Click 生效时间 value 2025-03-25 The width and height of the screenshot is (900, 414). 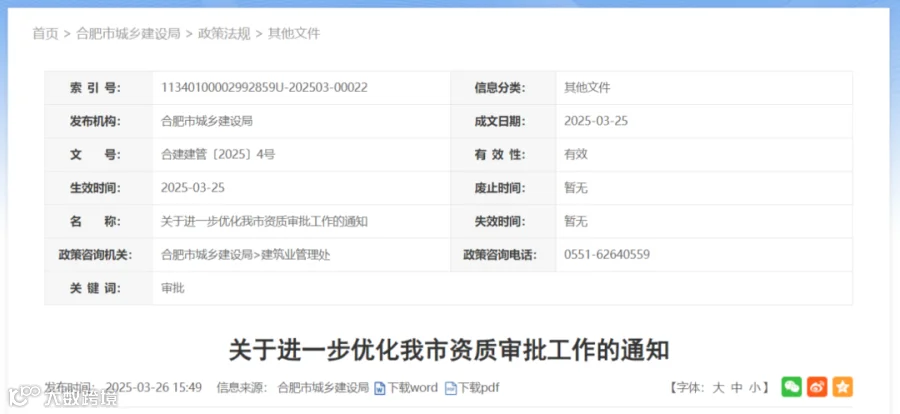click(x=193, y=188)
